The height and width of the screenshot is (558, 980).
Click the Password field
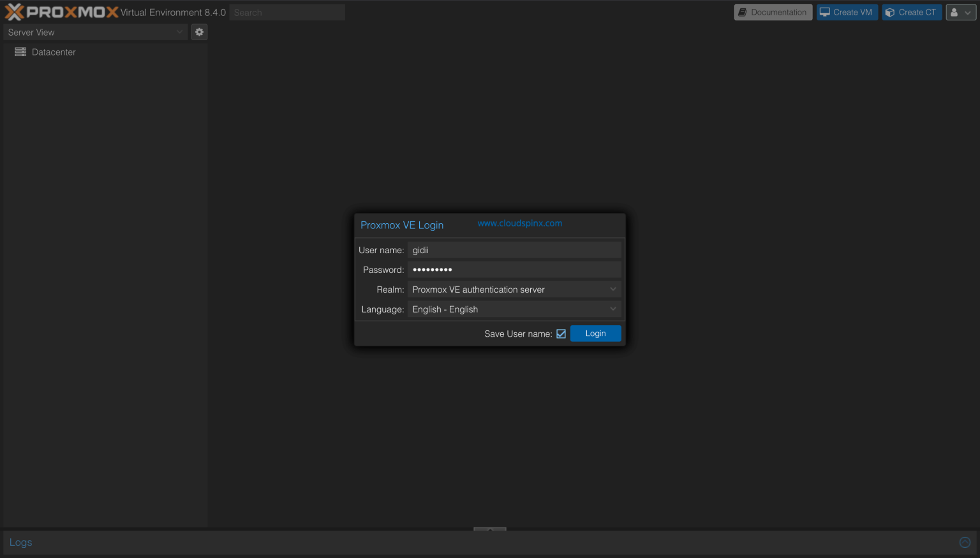coord(514,269)
